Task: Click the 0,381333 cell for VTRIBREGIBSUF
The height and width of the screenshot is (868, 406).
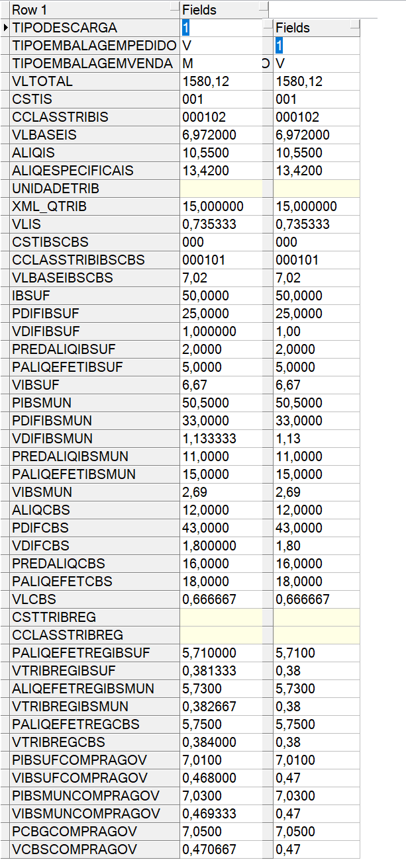Action: pos(225,671)
